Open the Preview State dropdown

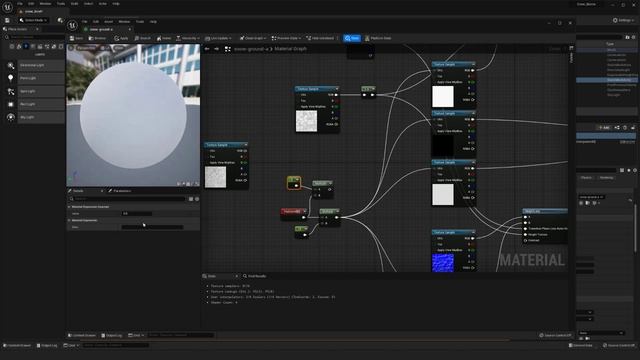(x=286, y=38)
